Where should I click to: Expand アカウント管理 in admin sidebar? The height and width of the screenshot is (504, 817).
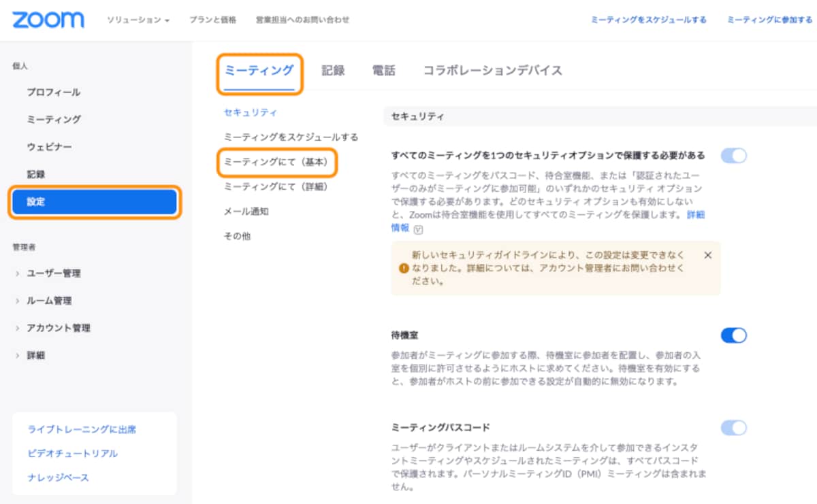pos(52,328)
